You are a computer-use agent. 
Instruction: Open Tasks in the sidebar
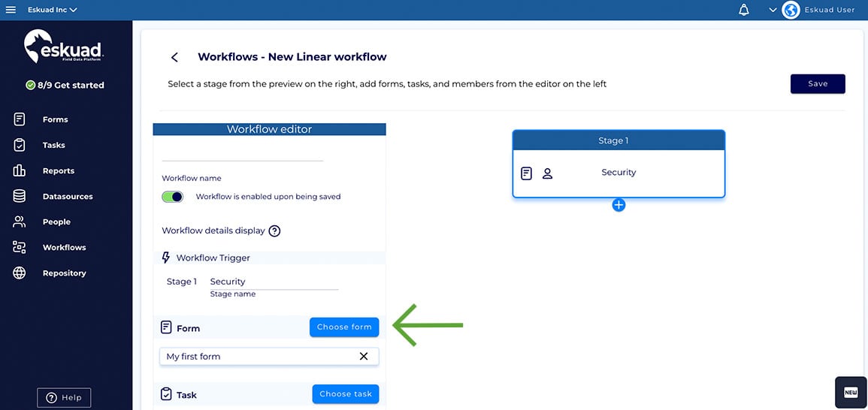click(53, 145)
